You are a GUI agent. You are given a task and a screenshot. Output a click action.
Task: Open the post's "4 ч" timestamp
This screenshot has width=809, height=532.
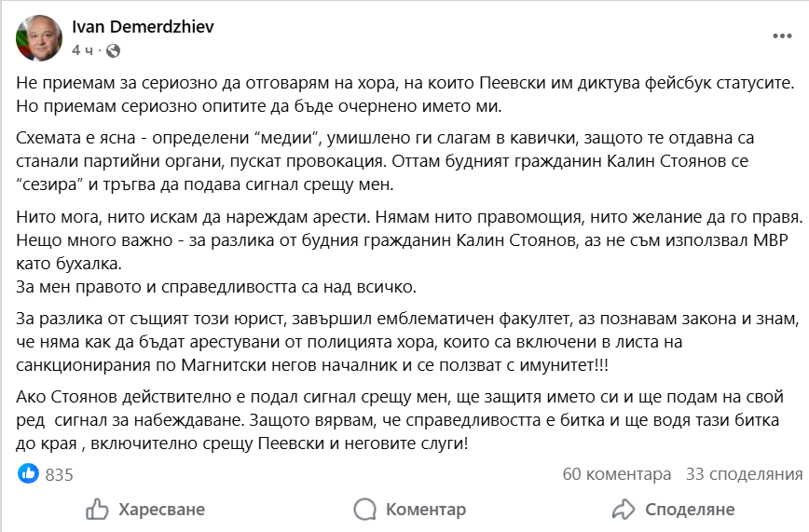pyautogui.click(x=83, y=50)
